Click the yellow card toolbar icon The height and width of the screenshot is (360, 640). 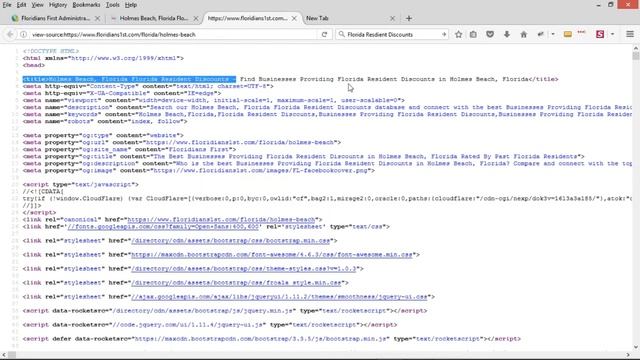567,35
